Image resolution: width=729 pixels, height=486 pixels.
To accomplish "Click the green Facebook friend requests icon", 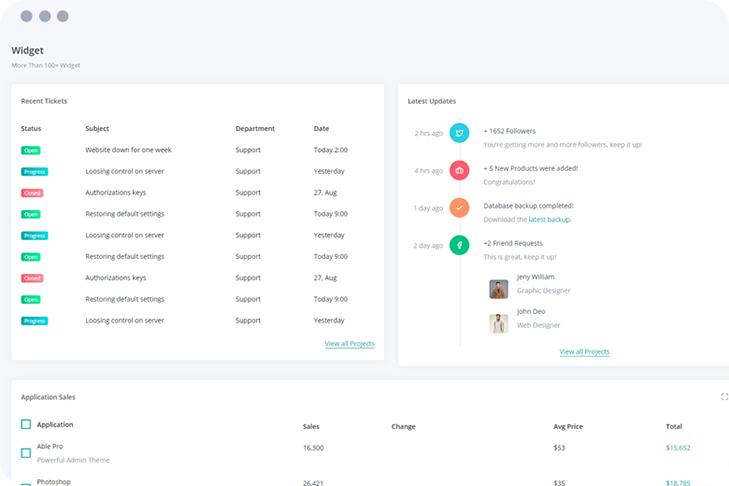I will tap(459, 245).
